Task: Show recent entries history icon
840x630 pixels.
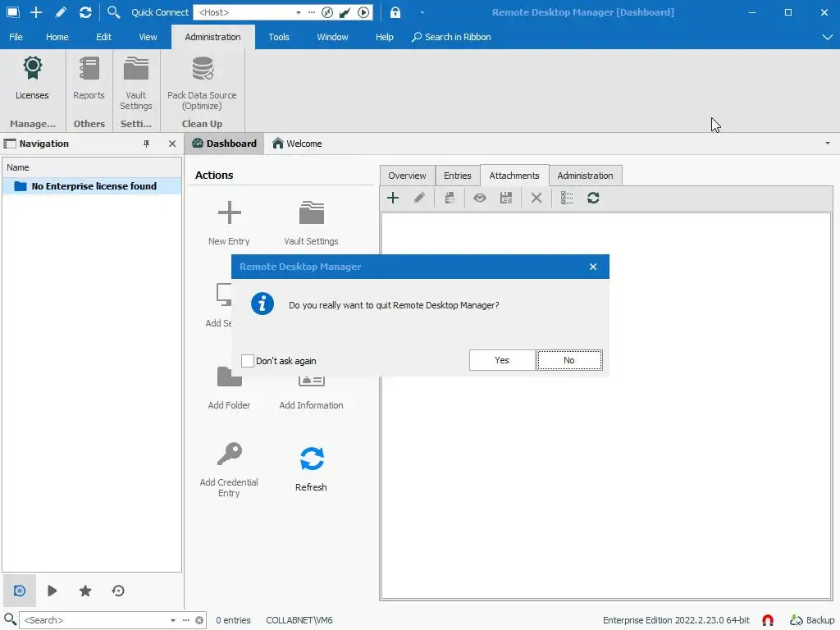Action: click(118, 591)
